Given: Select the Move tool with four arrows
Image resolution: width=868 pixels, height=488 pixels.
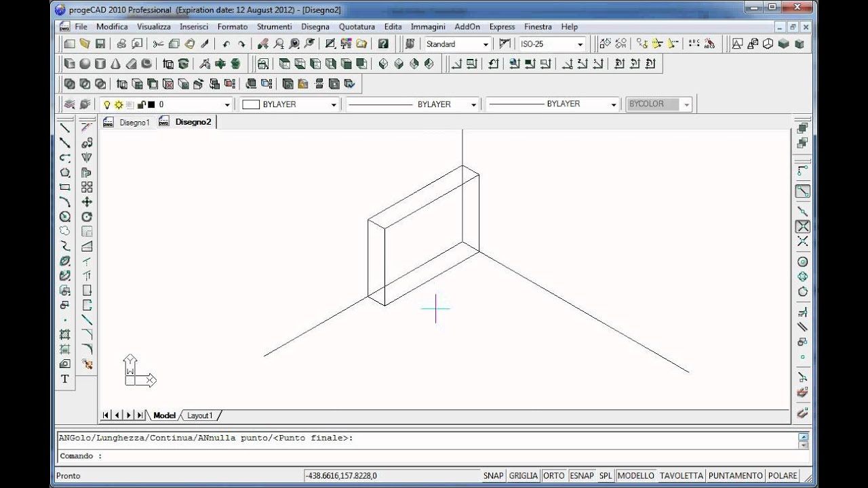Looking at the screenshot, I should (x=87, y=202).
